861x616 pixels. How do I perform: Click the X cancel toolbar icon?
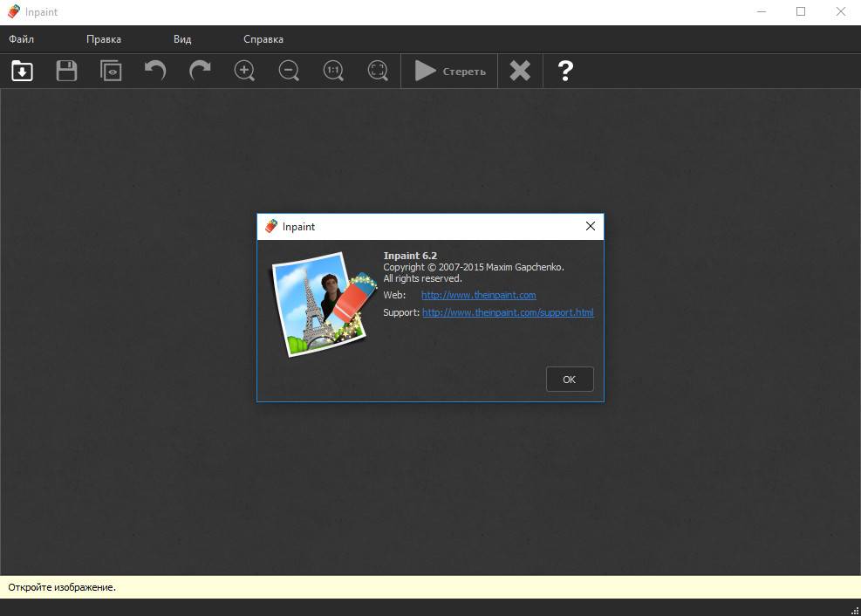[520, 71]
